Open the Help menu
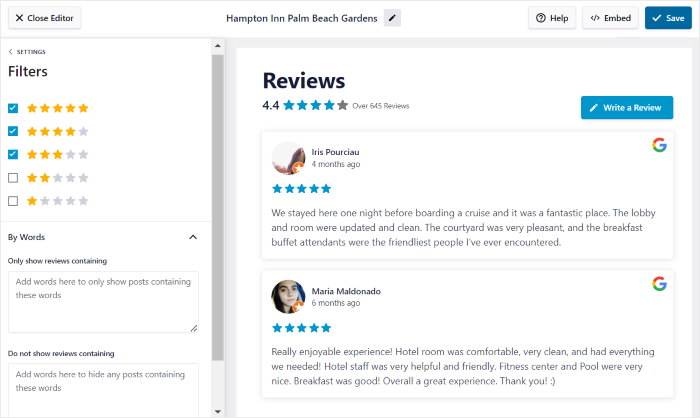The height and width of the screenshot is (418, 700). [551, 18]
